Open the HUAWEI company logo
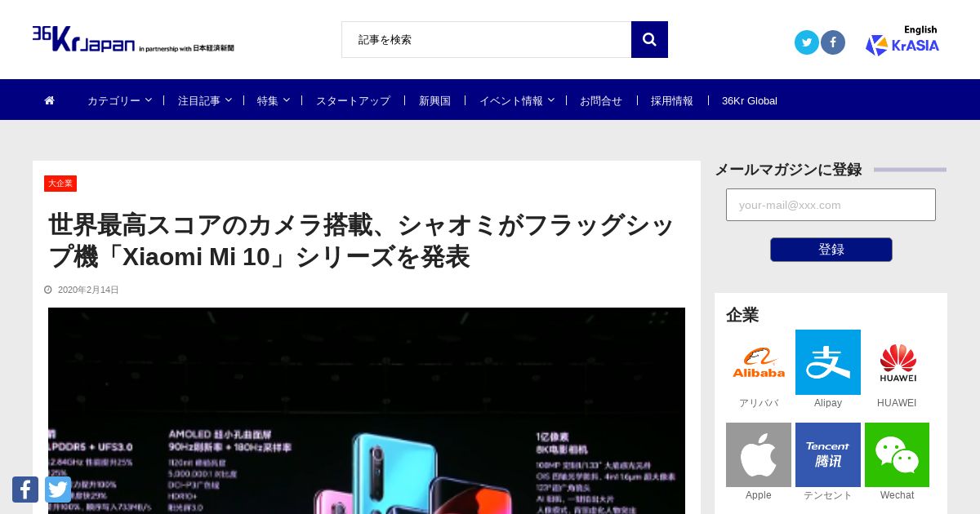980x514 pixels. click(898, 362)
